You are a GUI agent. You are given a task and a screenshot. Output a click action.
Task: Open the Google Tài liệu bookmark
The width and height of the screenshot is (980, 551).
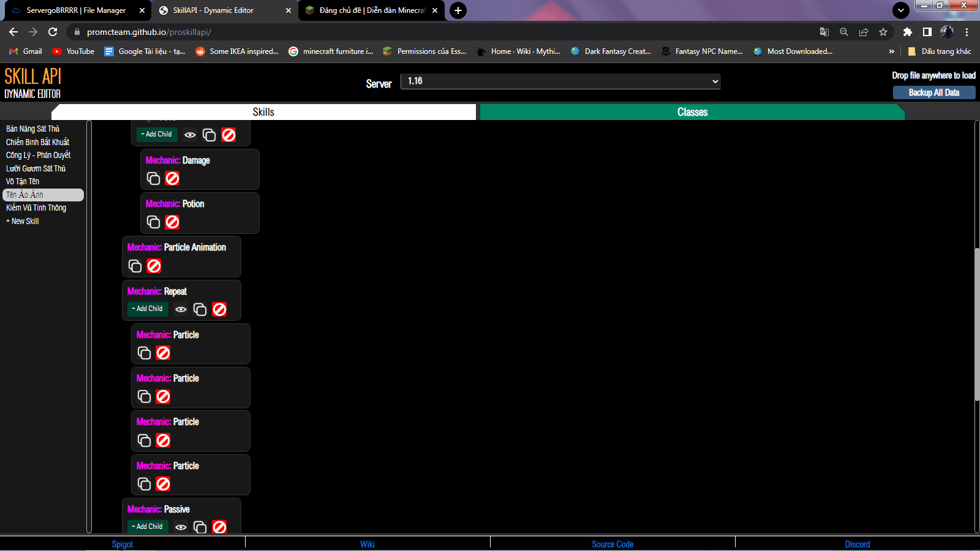click(x=145, y=51)
